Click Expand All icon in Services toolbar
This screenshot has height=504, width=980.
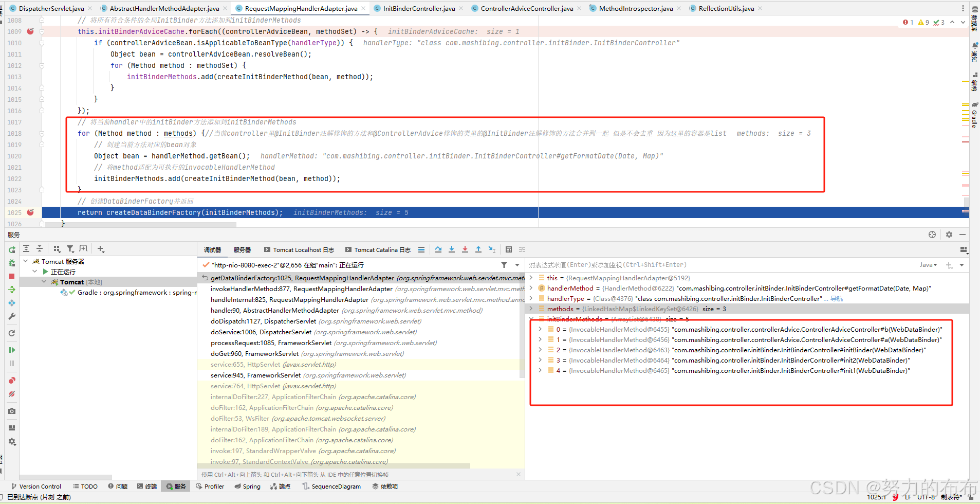pyautogui.click(x=26, y=248)
